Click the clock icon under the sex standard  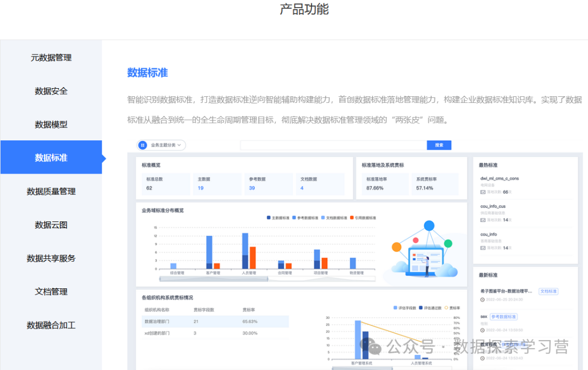pos(482,330)
